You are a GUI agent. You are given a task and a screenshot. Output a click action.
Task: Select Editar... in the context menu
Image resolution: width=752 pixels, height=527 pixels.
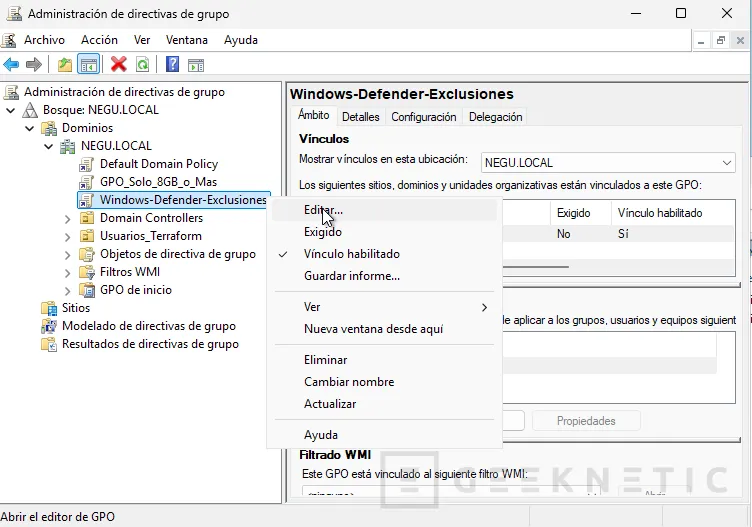[x=384, y=210]
